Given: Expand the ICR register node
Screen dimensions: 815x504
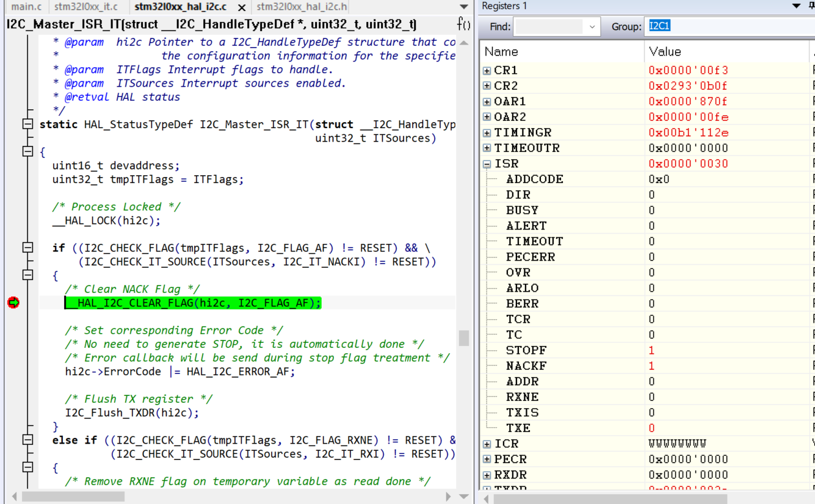Looking at the screenshot, I should tap(487, 444).
